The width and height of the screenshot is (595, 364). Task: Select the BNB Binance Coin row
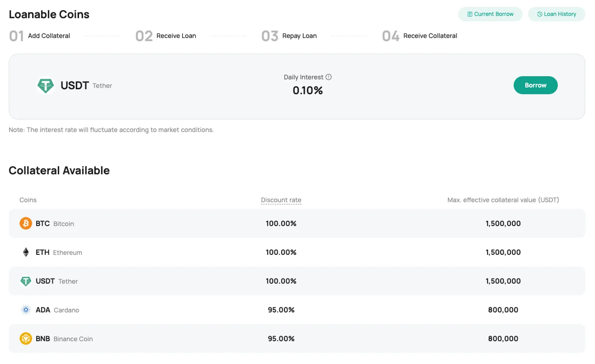pos(297,338)
